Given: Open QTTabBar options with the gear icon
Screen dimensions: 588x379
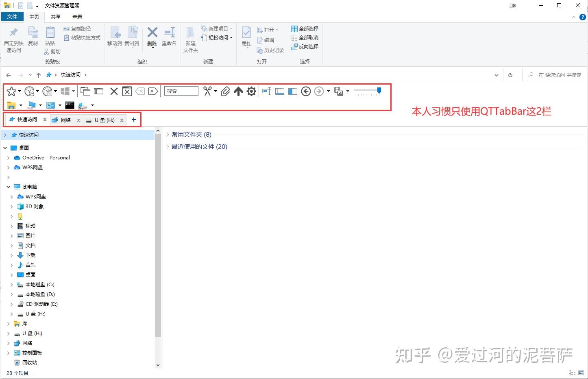Looking at the screenshot, I should (x=251, y=91).
